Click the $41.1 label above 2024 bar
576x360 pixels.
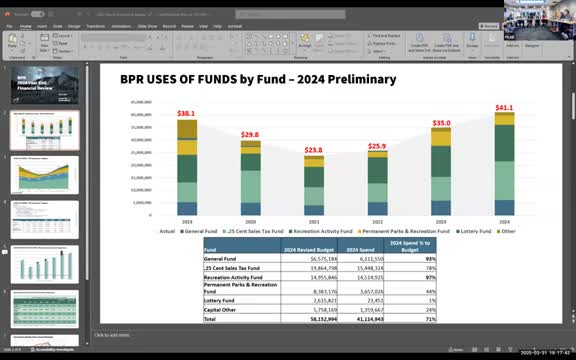(x=504, y=108)
